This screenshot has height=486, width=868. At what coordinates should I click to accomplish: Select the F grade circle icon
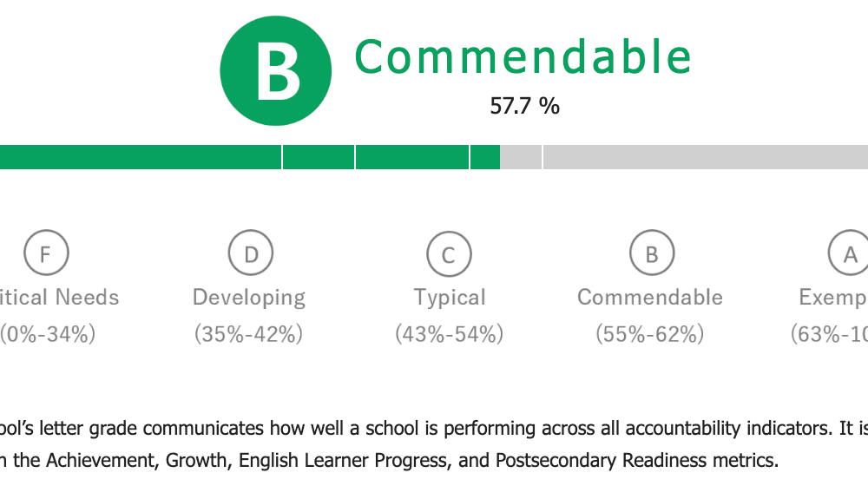pos(47,253)
